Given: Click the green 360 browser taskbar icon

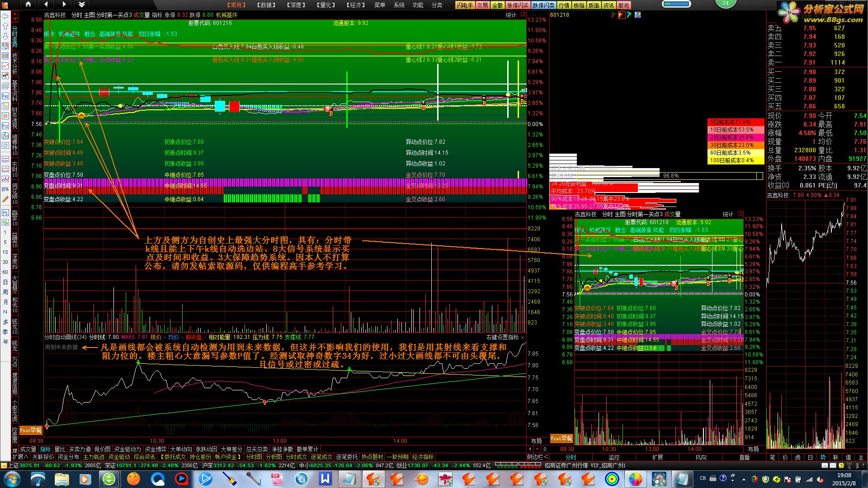Looking at the screenshot, I should (x=109, y=479).
